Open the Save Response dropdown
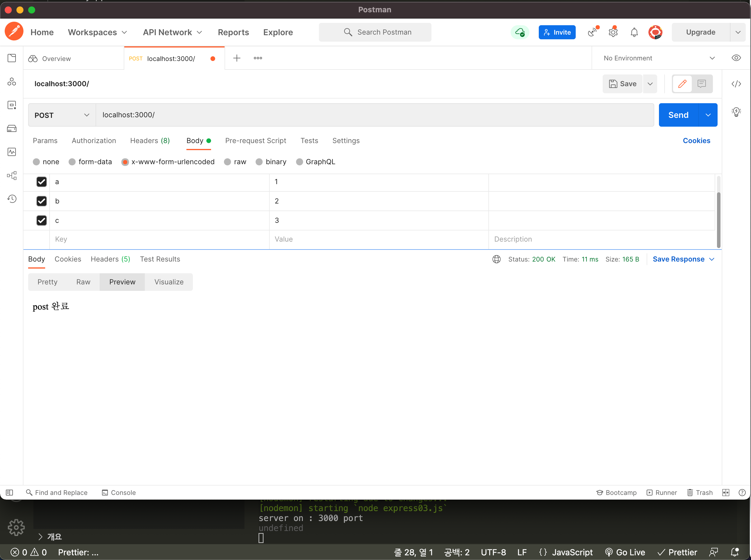This screenshot has width=751, height=560. point(683,259)
